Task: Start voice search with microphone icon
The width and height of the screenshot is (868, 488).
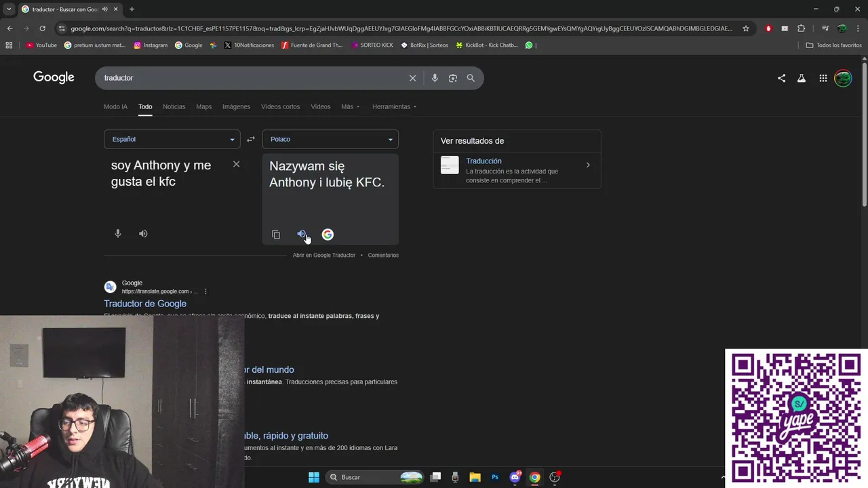Action: (x=435, y=78)
